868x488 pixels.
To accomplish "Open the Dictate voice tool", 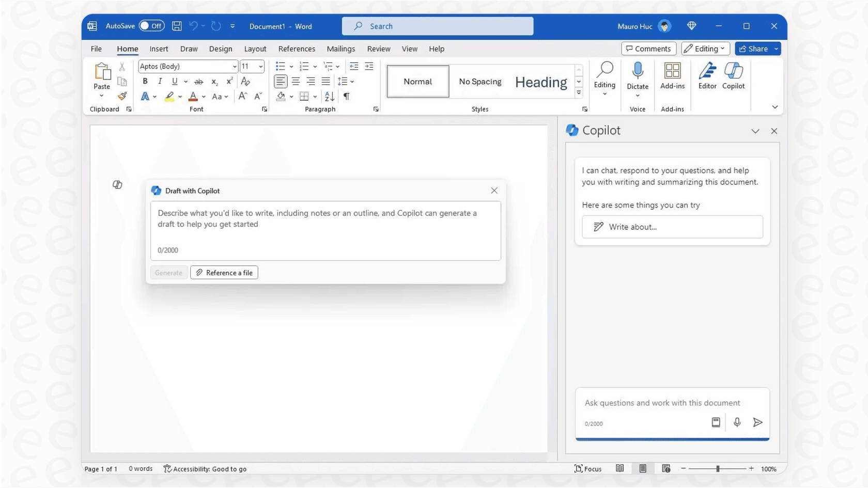I will pos(637,76).
